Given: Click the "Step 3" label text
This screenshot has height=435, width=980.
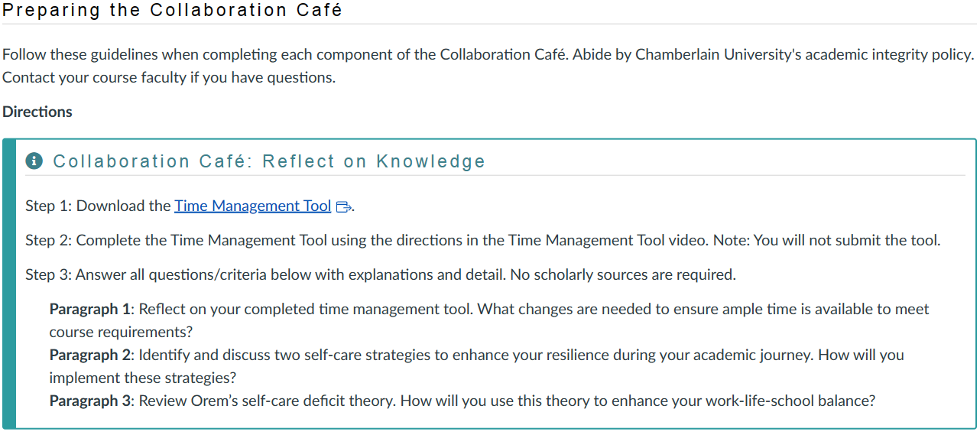Looking at the screenshot, I should [48, 275].
